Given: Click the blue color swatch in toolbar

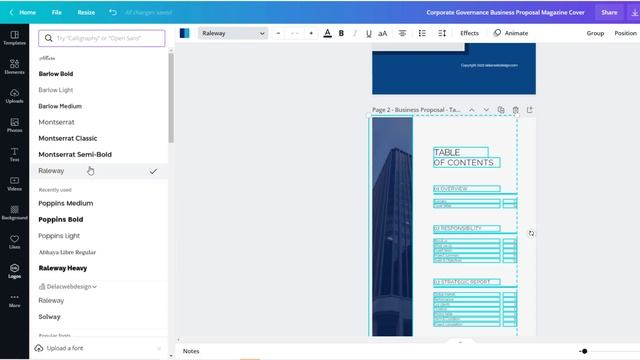Looking at the screenshot, I should 184,33.
